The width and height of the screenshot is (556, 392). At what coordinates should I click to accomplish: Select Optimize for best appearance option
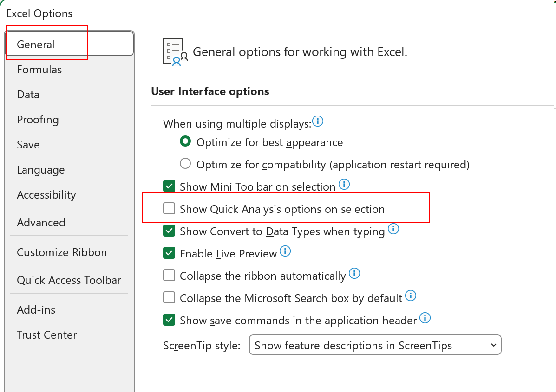tap(185, 141)
